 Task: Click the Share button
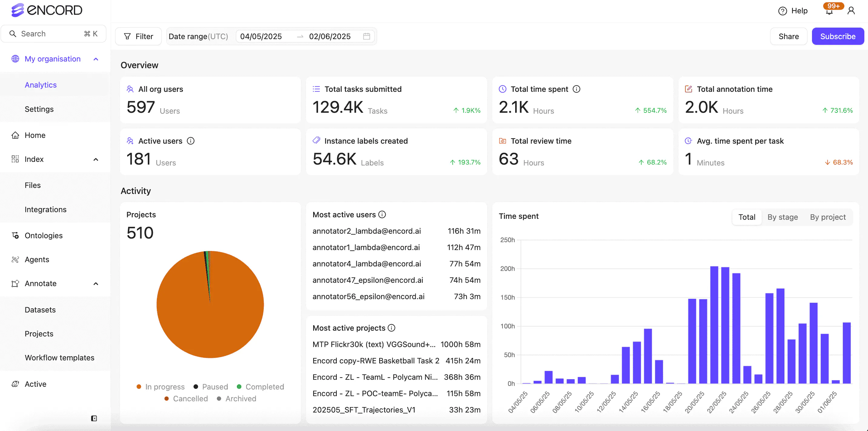click(x=788, y=36)
